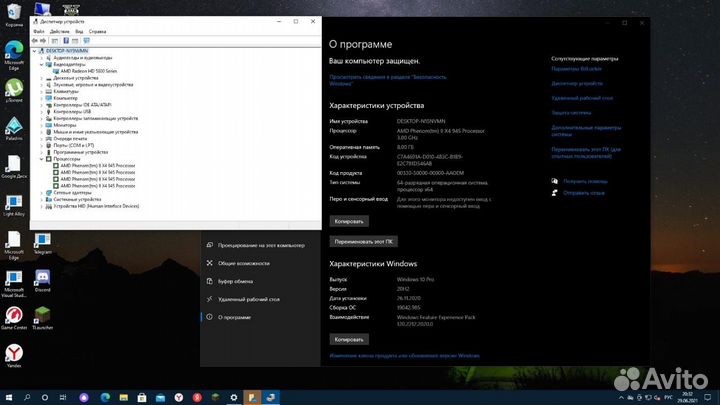Open the Windows Security details link

tap(388, 80)
